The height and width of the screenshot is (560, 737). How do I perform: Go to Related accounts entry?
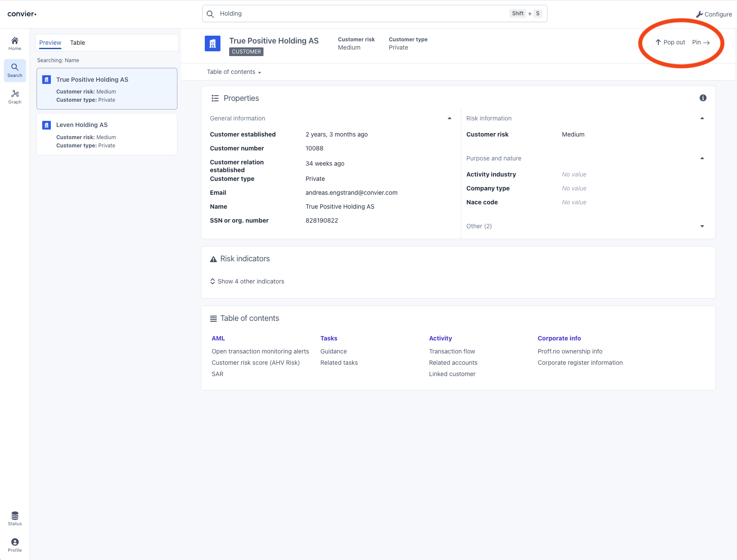[453, 363]
